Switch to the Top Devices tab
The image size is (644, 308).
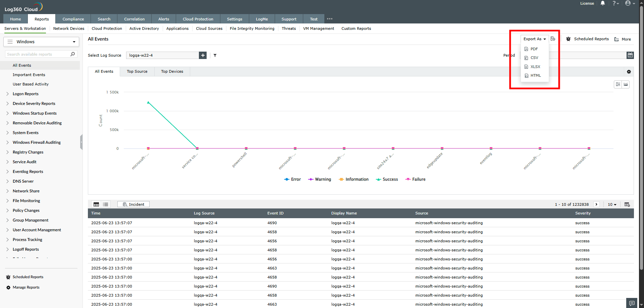[172, 71]
